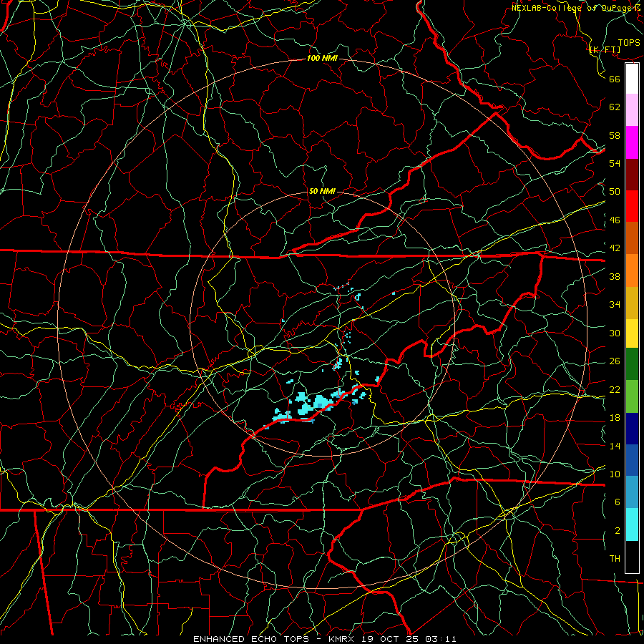Click the legend value '26'

pos(615,361)
